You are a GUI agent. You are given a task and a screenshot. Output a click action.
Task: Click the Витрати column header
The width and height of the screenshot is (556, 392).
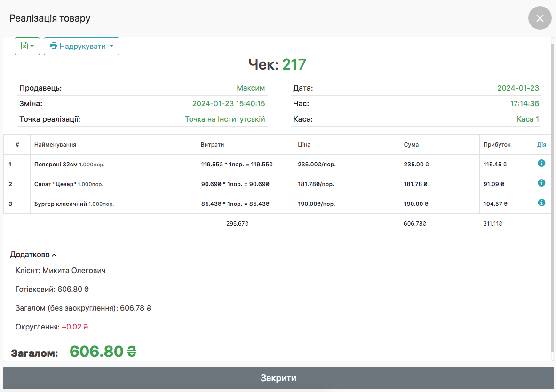[x=209, y=145]
